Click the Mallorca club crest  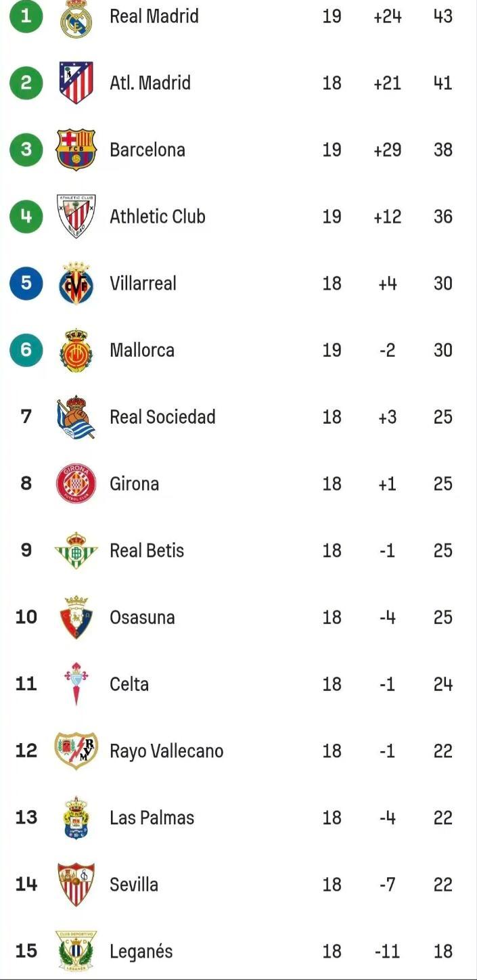[76, 350]
